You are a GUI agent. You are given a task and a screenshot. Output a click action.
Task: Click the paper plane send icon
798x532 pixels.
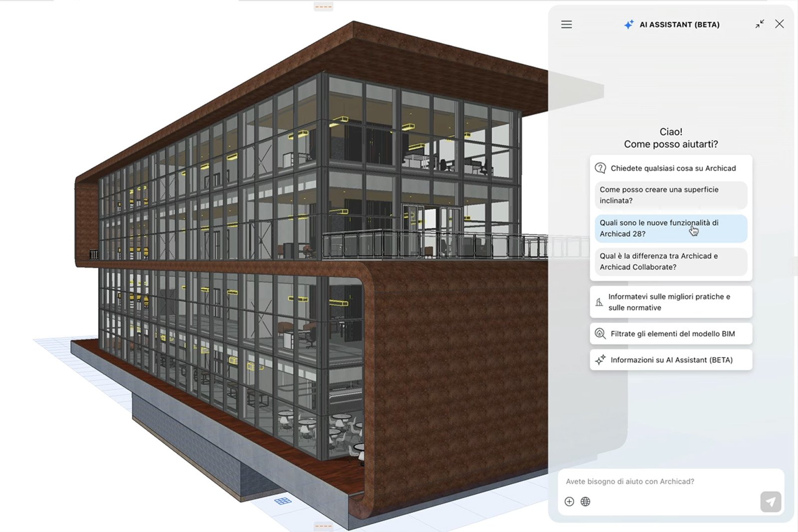pos(770,502)
